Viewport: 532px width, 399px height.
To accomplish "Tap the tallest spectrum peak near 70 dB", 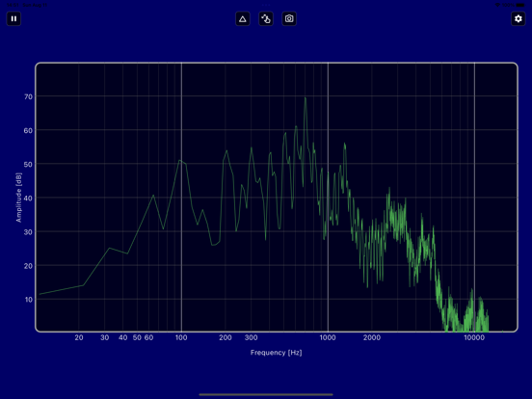I will click(306, 98).
